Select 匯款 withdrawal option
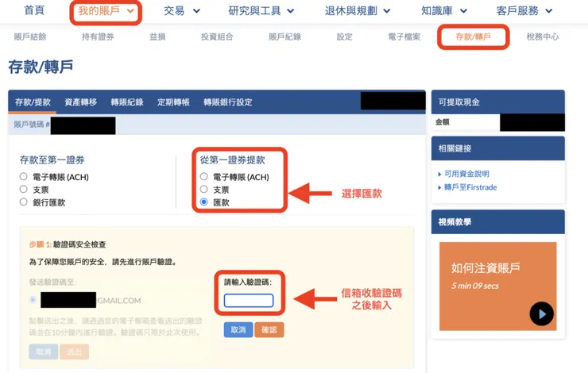This screenshot has width=588, height=373. click(204, 202)
